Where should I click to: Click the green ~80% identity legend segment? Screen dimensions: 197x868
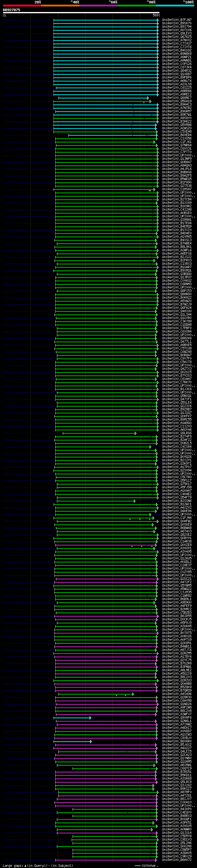137,6
